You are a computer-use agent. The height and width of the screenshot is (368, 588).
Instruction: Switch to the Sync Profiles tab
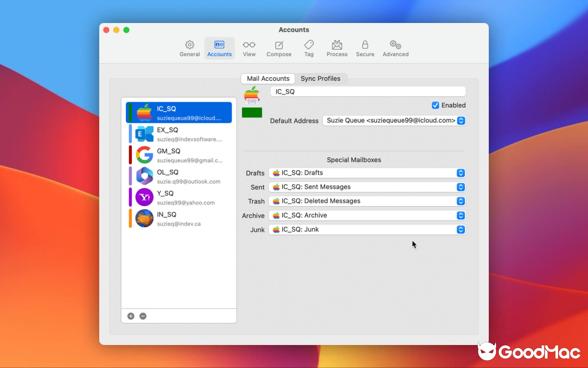click(x=321, y=78)
